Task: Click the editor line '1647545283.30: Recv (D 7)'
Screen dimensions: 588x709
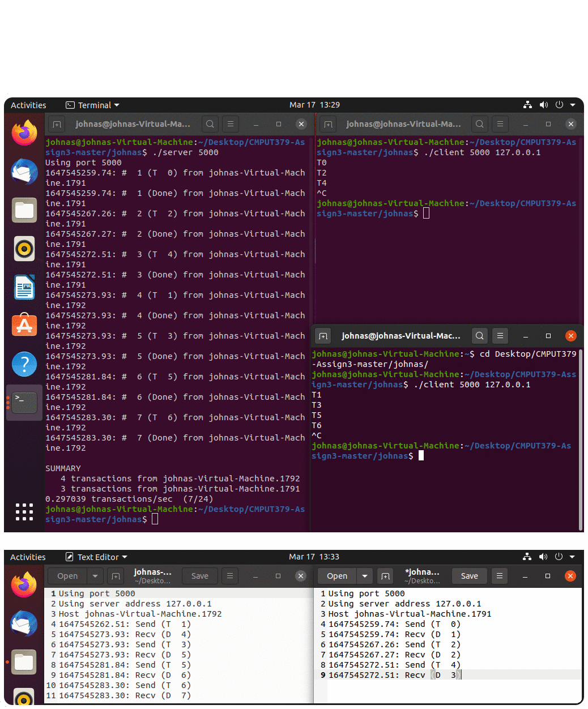Action: [125, 695]
